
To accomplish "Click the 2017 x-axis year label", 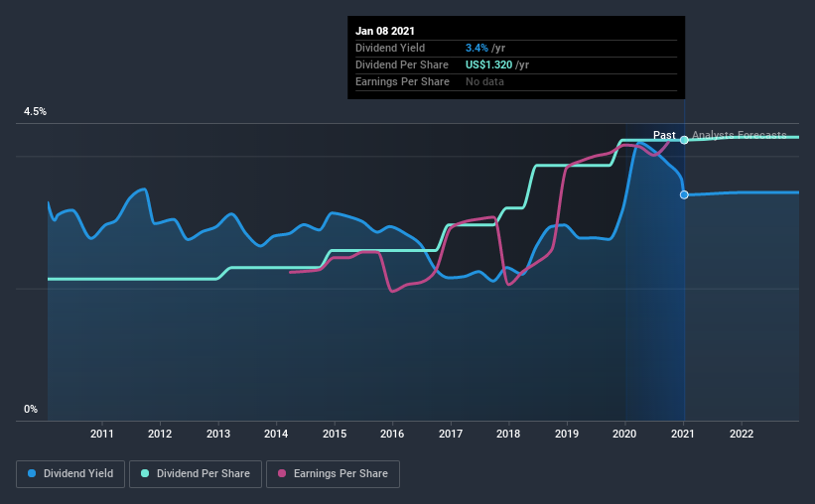I will (450, 434).
